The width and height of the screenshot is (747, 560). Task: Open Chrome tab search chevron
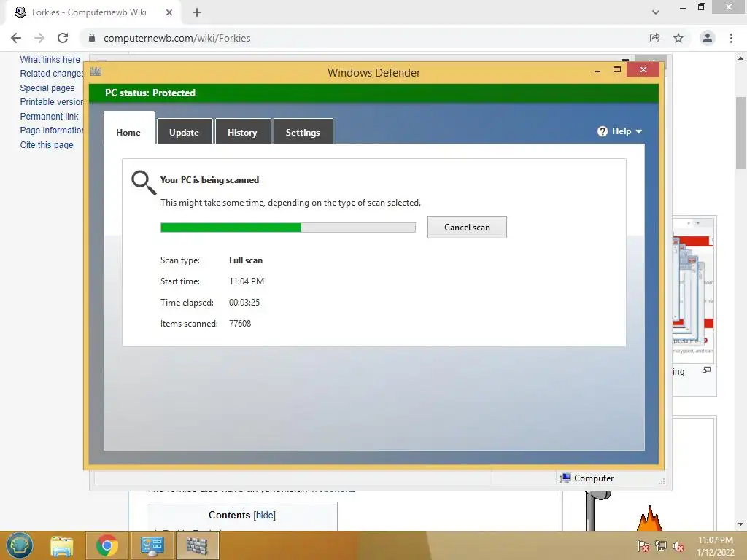[656, 12]
